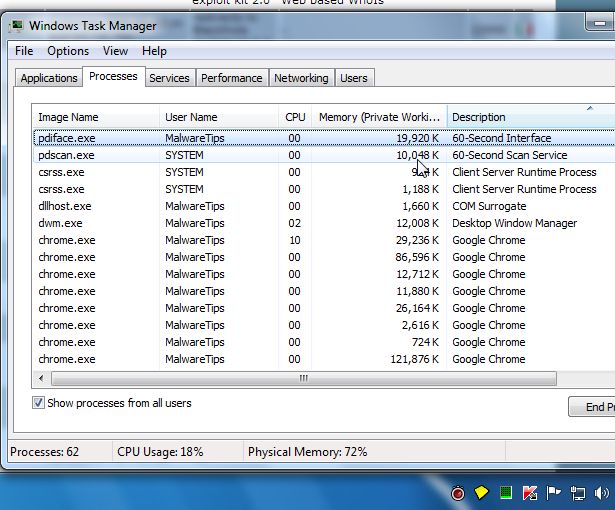The image size is (615, 510).
Task: Open the View menu
Action: [115, 51]
